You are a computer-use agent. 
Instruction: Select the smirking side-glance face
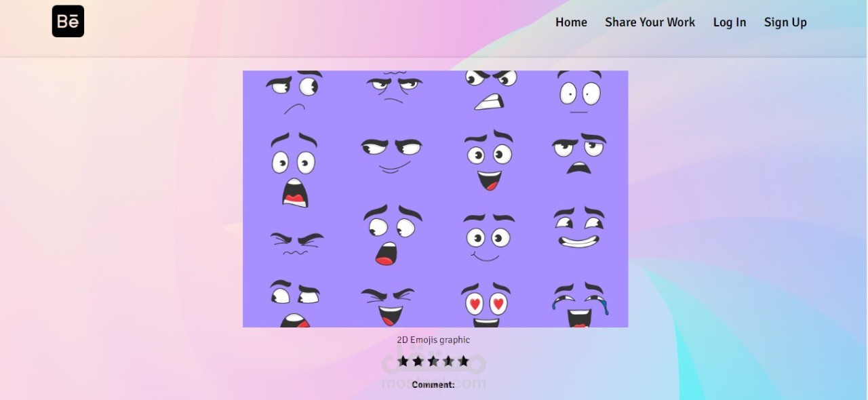click(x=391, y=155)
